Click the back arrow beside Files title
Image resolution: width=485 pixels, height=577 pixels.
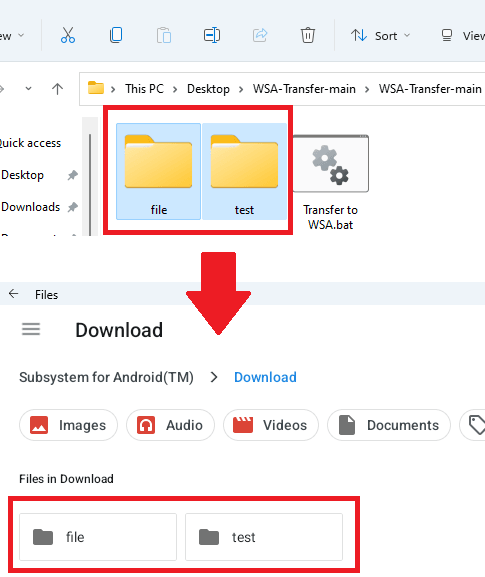14,294
